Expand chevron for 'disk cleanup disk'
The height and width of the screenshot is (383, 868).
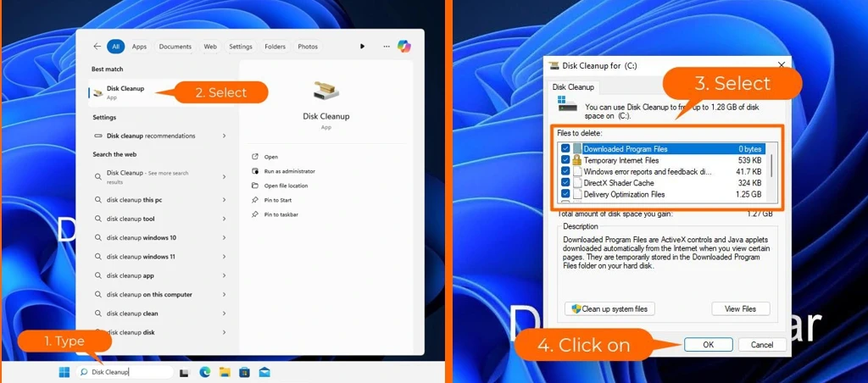224,332
